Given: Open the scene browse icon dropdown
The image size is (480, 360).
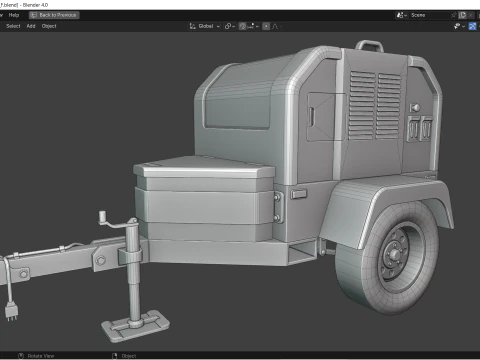Looking at the screenshot, I should (x=401, y=15).
